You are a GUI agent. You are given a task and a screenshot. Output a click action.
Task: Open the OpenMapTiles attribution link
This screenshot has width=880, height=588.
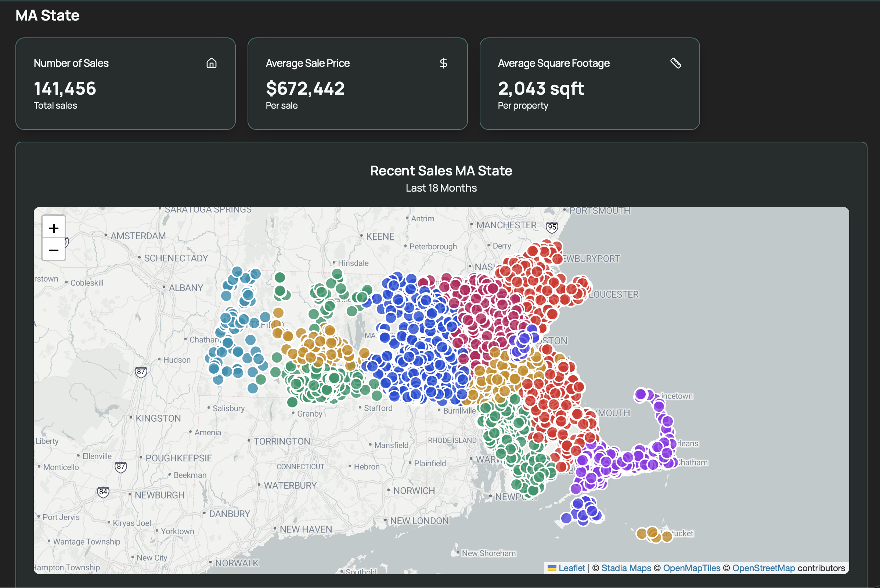pos(691,568)
